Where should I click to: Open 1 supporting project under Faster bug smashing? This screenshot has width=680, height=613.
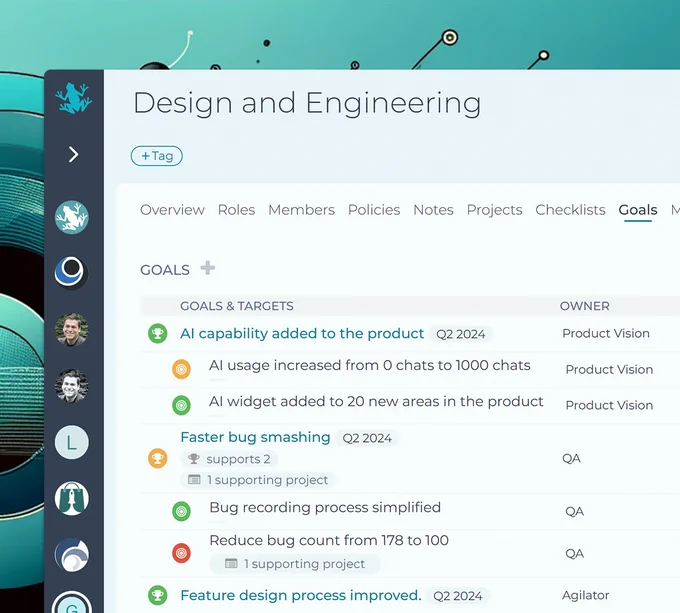point(258,480)
